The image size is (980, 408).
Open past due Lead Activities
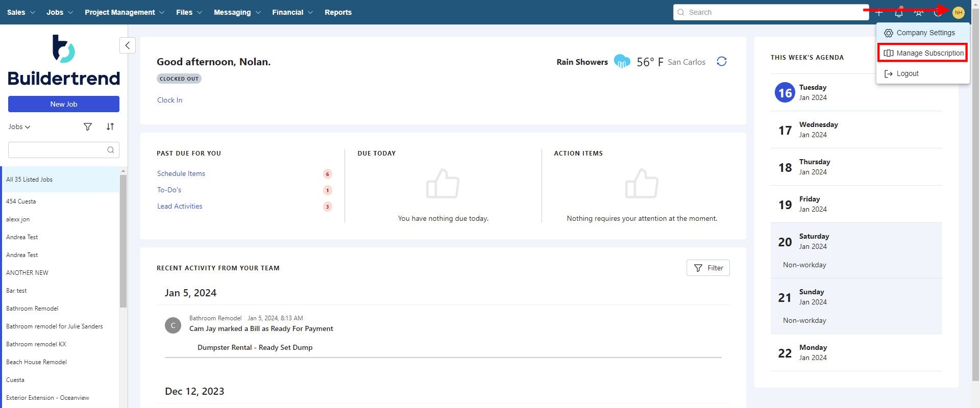180,206
